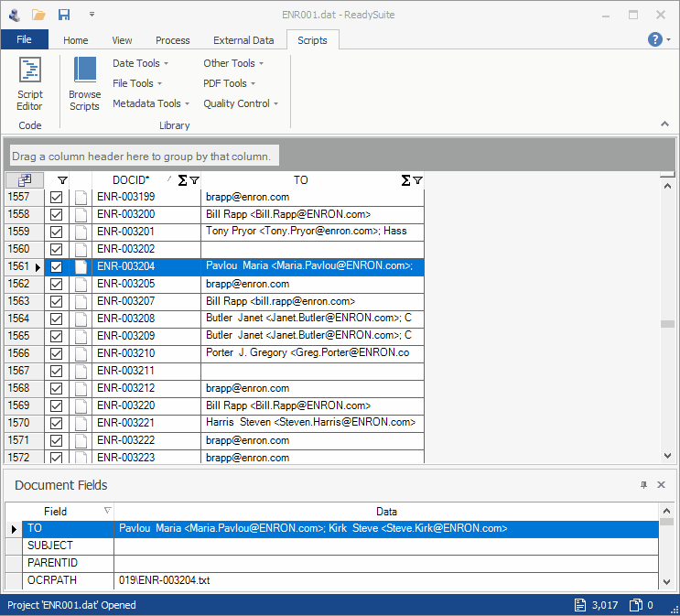Image resolution: width=680 pixels, height=616 pixels.
Task: Toggle the checkbox for ENR-003209
Action: [x=56, y=336]
